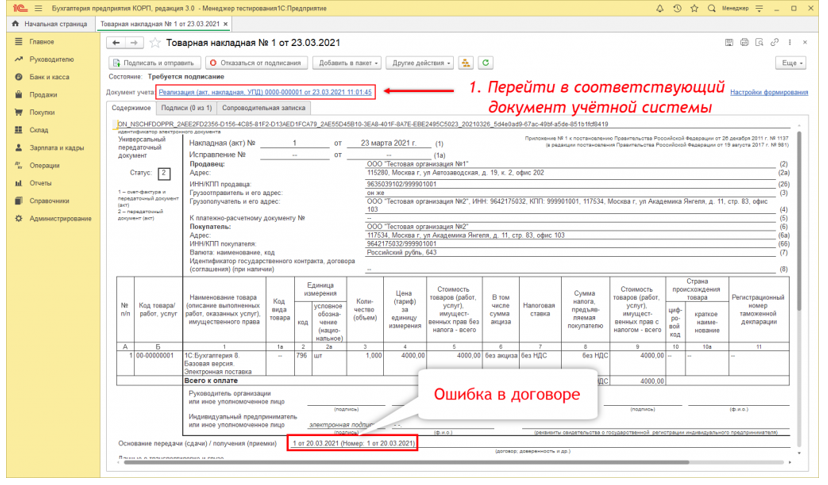The width and height of the screenshot is (828, 485).
Task: Click seller name ООО Тестовая организация №1
Action: (418, 164)
